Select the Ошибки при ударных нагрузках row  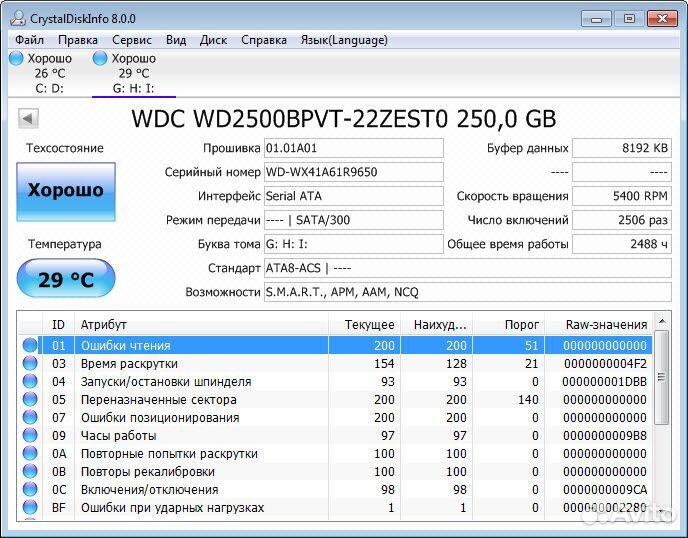coord(336,507)
